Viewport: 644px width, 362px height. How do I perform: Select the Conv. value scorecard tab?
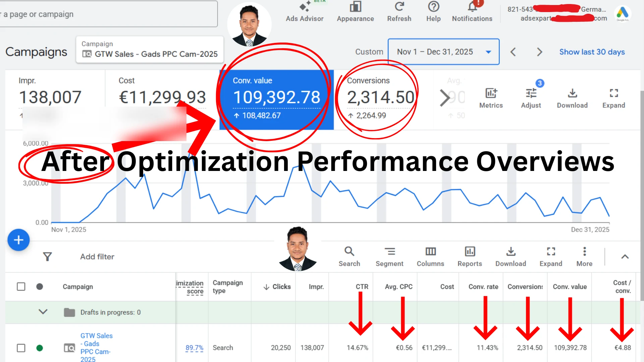coord(276,100)
